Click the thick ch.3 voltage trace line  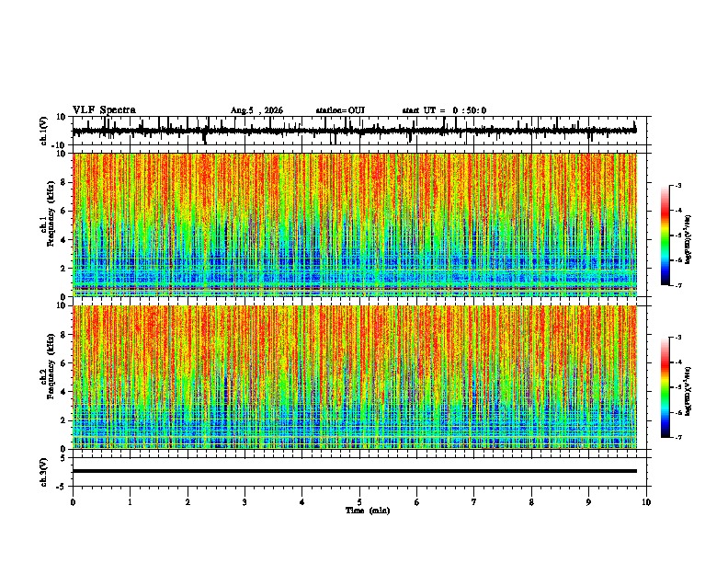point(355,471)
